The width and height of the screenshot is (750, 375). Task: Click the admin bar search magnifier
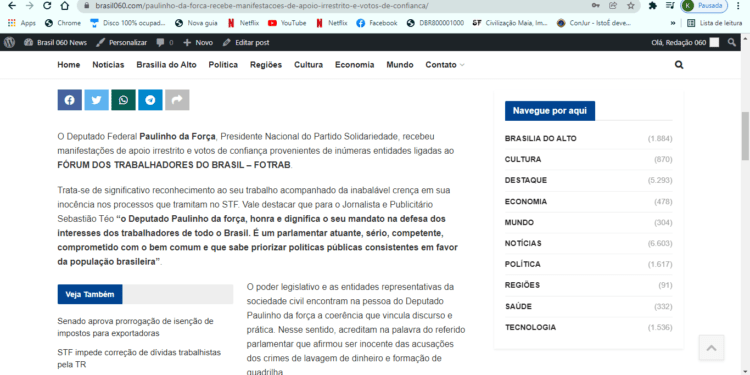coord(732,42)
